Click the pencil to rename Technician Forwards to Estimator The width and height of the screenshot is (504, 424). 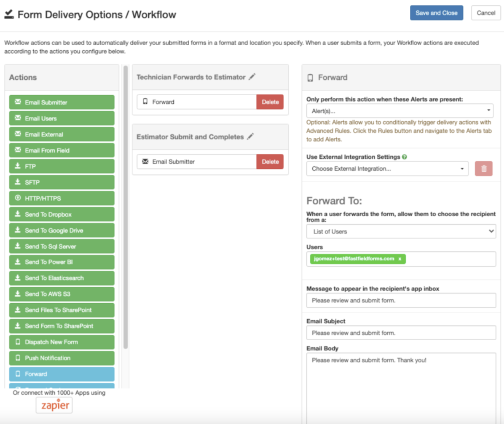pos(252,76)
